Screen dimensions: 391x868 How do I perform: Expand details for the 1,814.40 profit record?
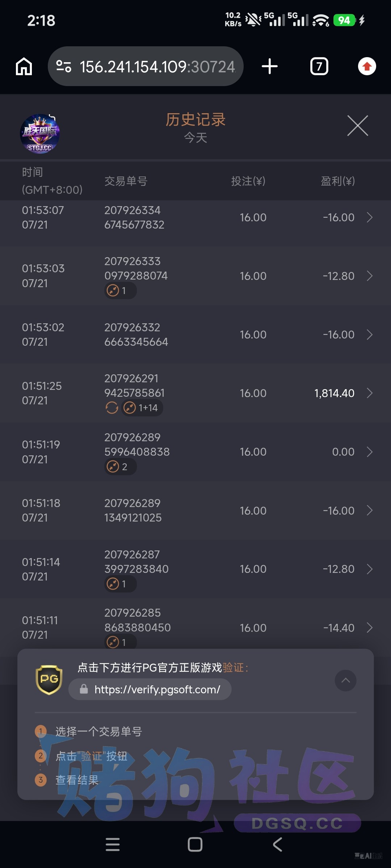pyautogui.click(x=370, y=393)
